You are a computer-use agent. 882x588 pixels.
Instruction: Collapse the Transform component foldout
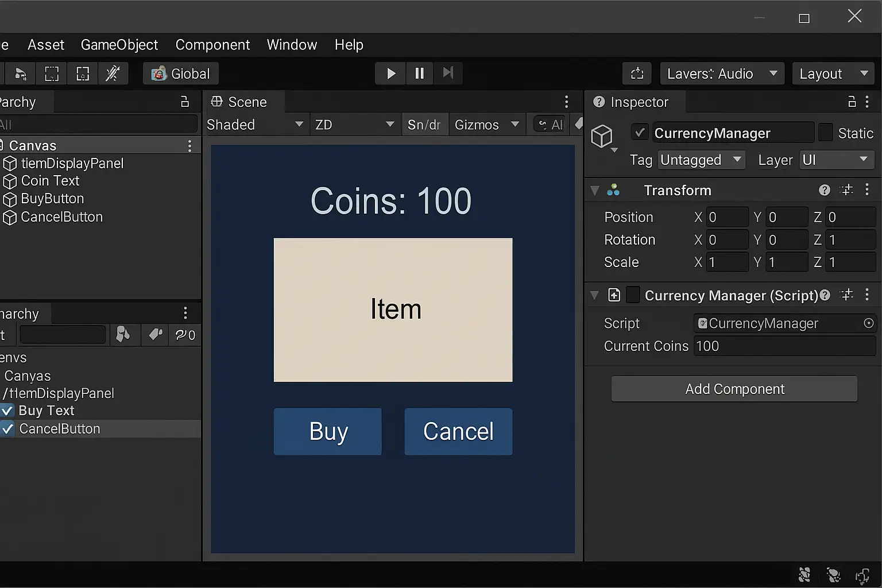595,190
